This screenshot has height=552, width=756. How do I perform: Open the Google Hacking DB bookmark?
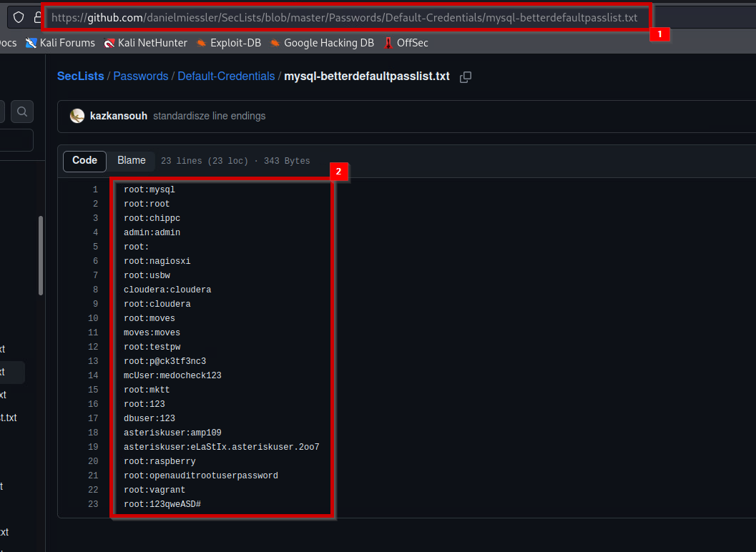click(x=322, y=43)
